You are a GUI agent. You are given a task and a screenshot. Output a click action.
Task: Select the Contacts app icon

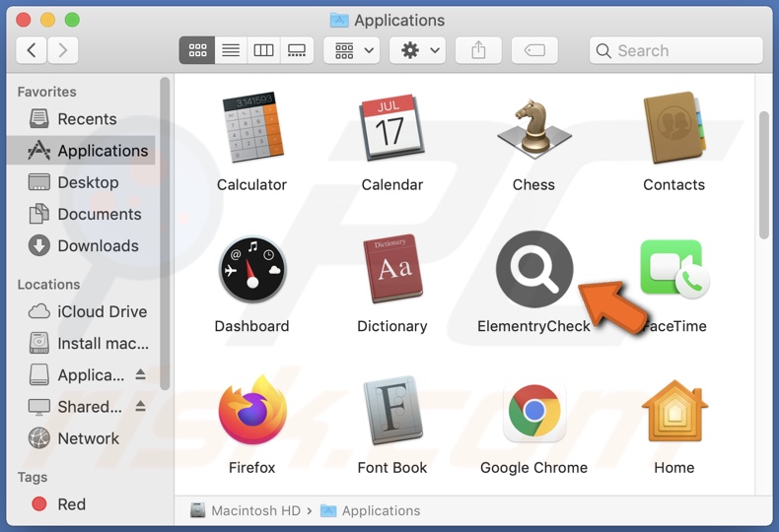pos(674,127)
